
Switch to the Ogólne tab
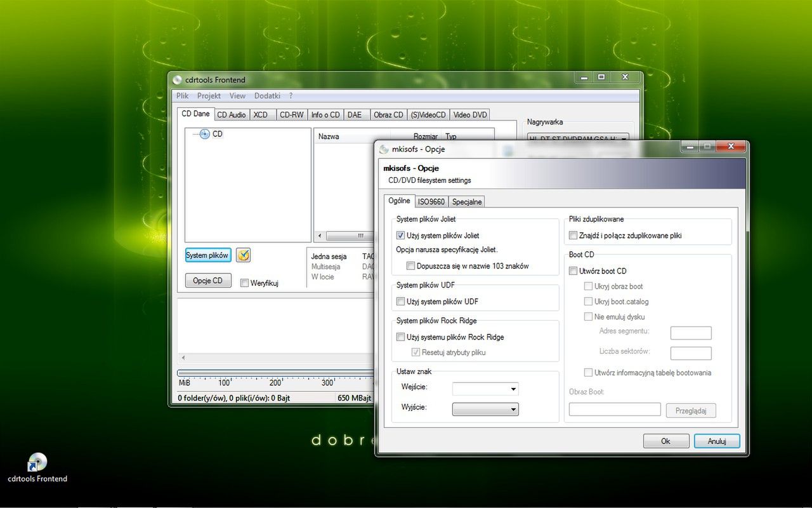pos(399,201)
